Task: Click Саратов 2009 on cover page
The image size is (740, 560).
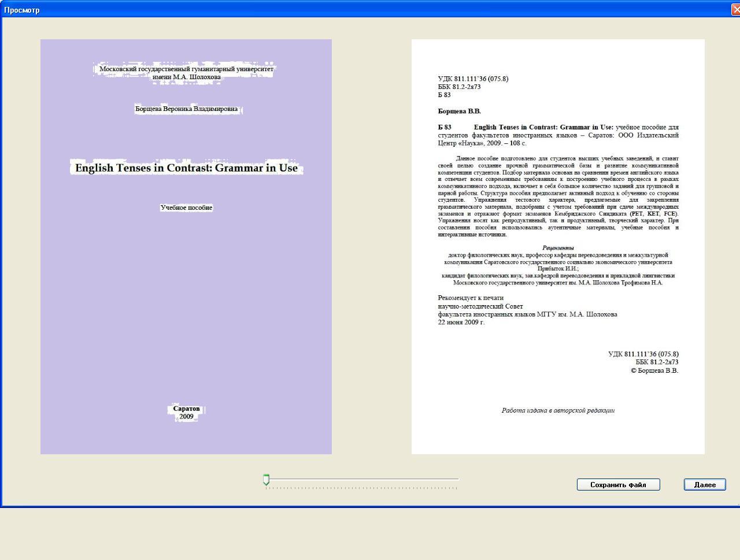Action: tap(186, 412)
